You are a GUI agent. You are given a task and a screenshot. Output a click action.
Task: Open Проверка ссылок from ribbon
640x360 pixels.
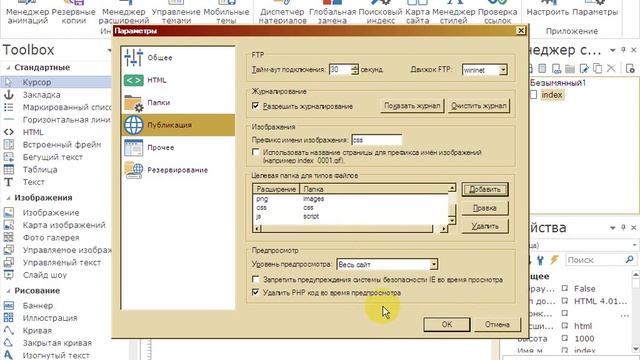[x=498, y=13]
